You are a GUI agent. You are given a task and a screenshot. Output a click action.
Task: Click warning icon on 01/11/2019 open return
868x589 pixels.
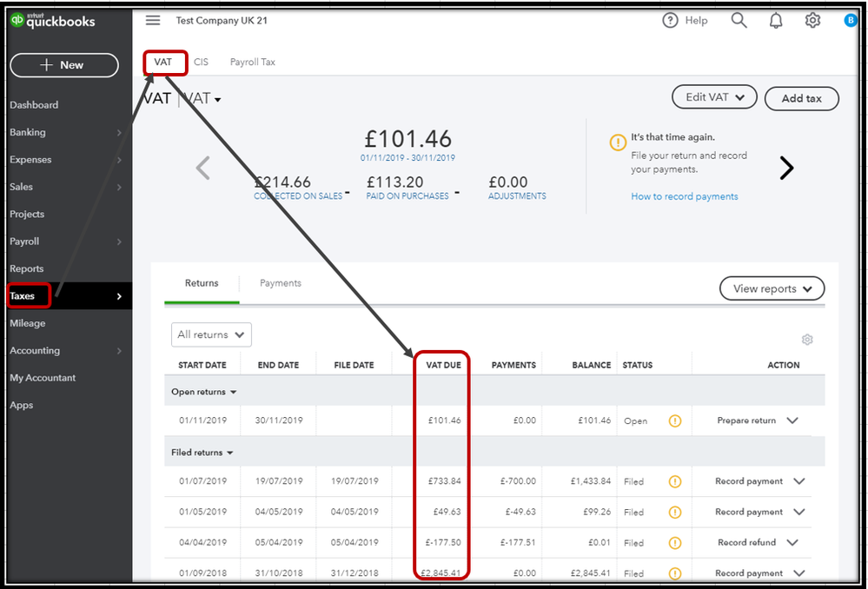pos(675,420)
